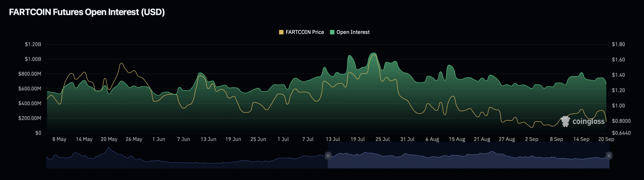Click the $400.00M left axis label
This screenshot has height=180, width=644.
click(x=30, y=103)
